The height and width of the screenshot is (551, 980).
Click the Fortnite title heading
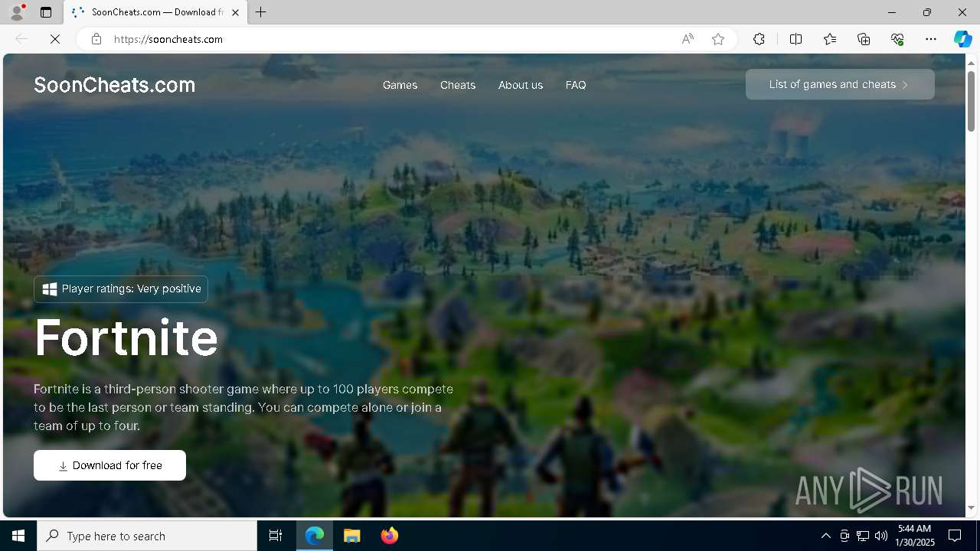[x=126, y=337]
